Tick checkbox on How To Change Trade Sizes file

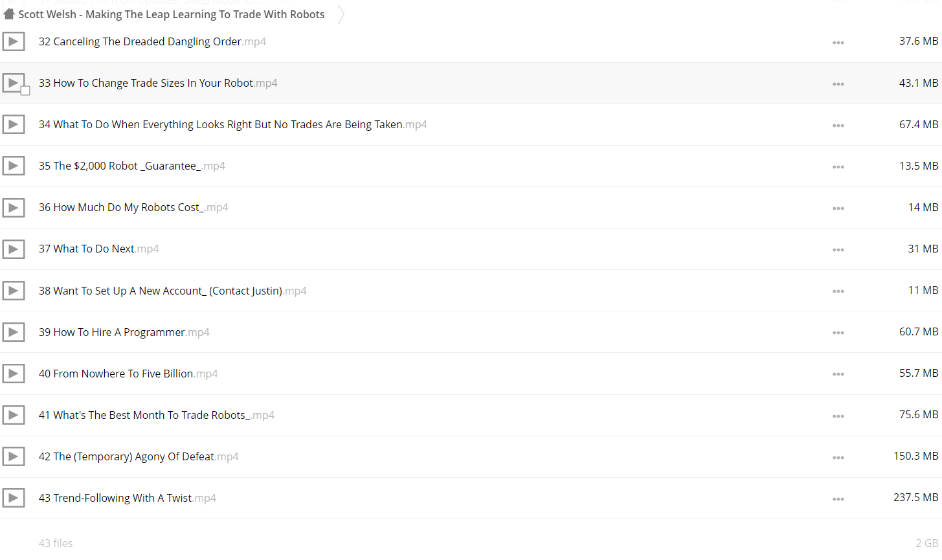(25, 91)
